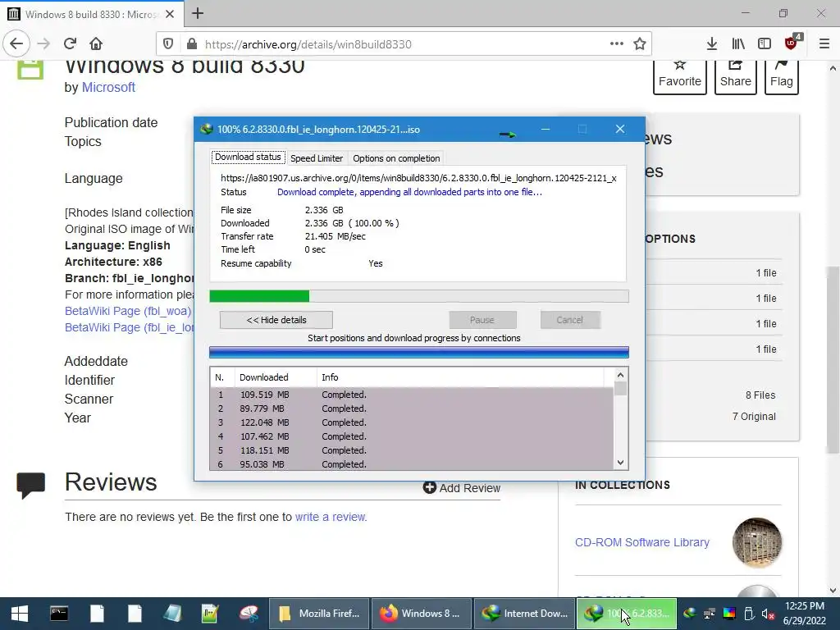Click the muted volume tray icon
This screenshot has height=630, width=840.
[x=768, y=614]
